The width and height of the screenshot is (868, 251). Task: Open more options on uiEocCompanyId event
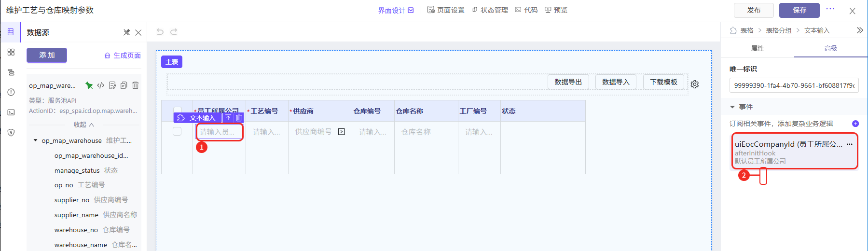click(849, 144)
